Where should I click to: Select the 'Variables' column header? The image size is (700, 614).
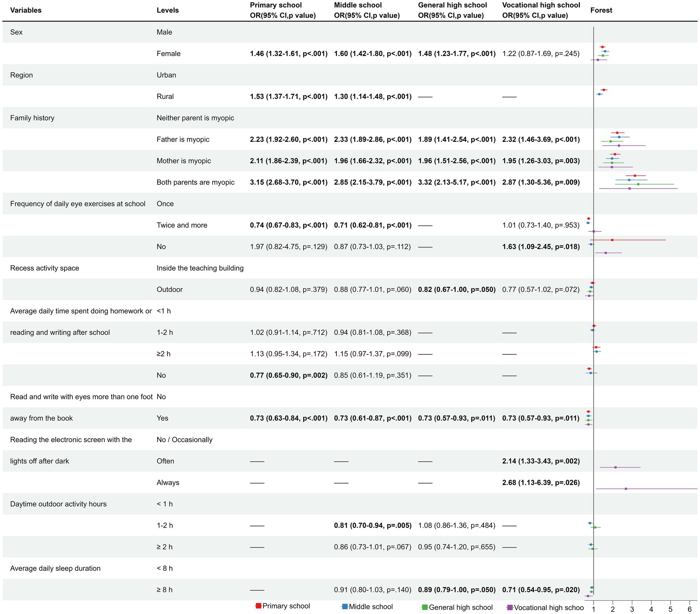[x=26, y=10]
